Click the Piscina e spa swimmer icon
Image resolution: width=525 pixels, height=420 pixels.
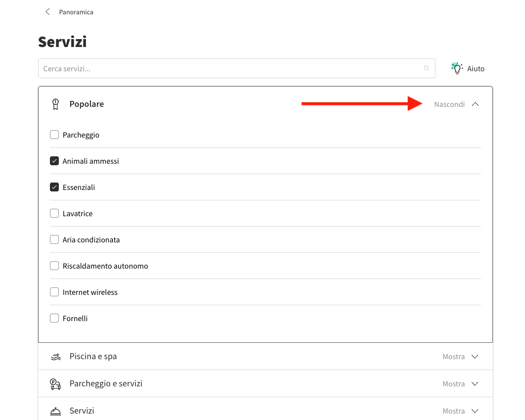[x=55, y=357]
